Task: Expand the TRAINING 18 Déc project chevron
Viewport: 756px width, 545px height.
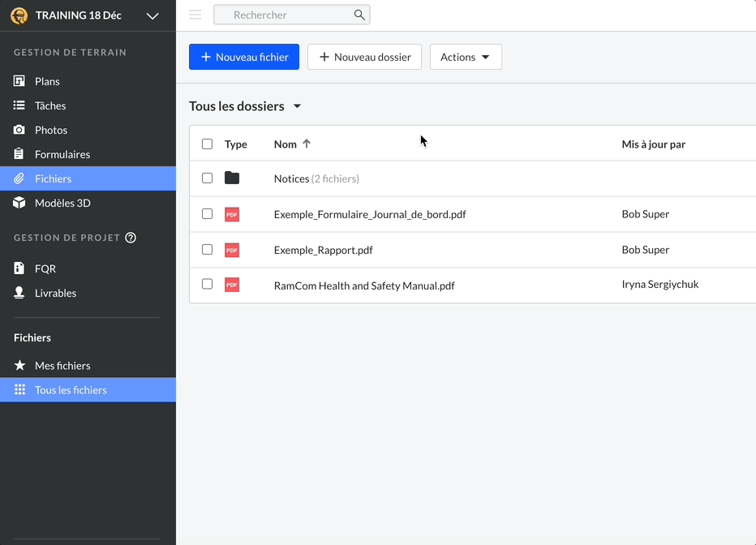Action: [152, 16]
